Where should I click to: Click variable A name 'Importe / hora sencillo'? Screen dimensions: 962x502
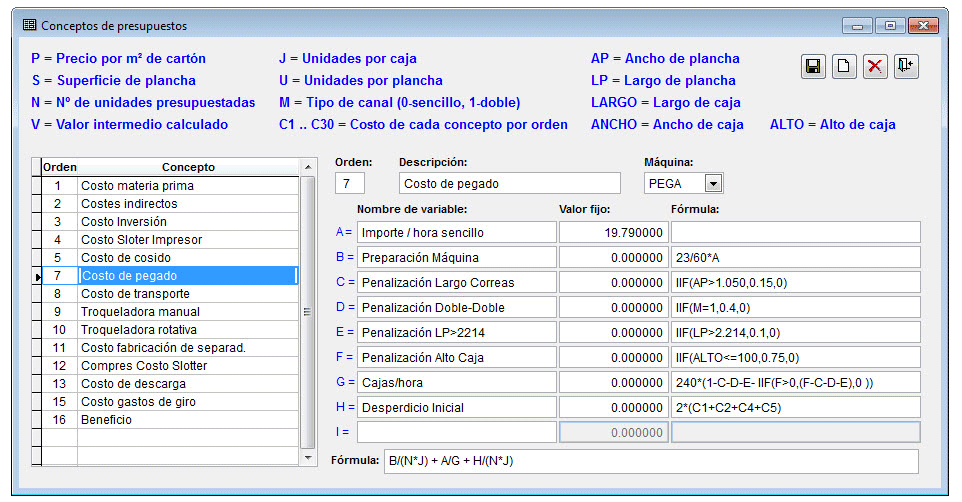(x=456, y=233)
